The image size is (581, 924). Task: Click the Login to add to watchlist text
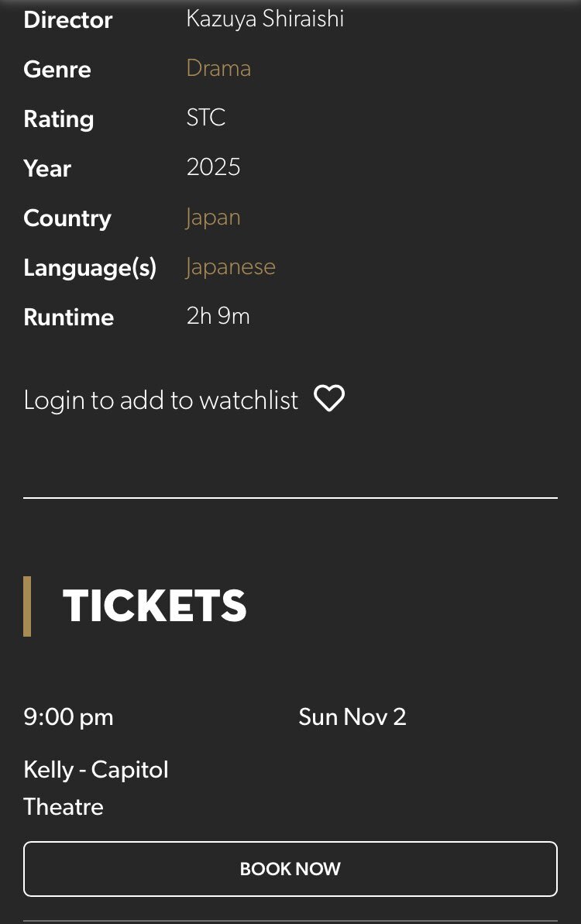pos(160,400)
